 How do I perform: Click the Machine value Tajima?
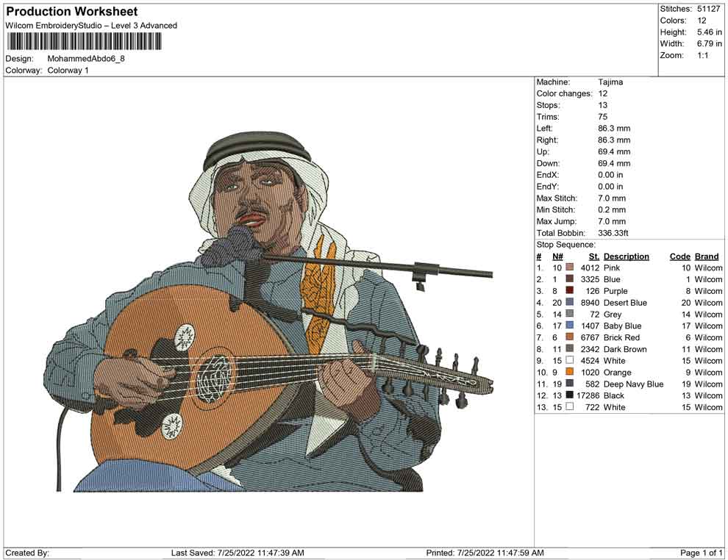(x=610, y=82)
